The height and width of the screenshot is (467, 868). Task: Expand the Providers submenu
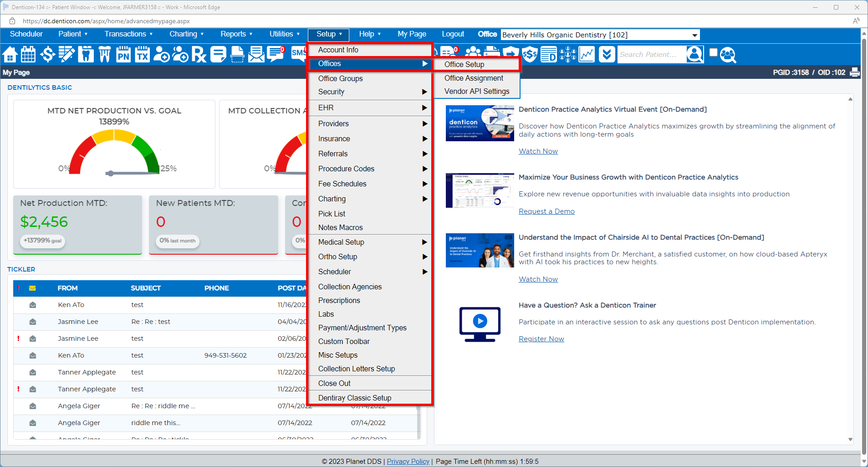[370, 124]
